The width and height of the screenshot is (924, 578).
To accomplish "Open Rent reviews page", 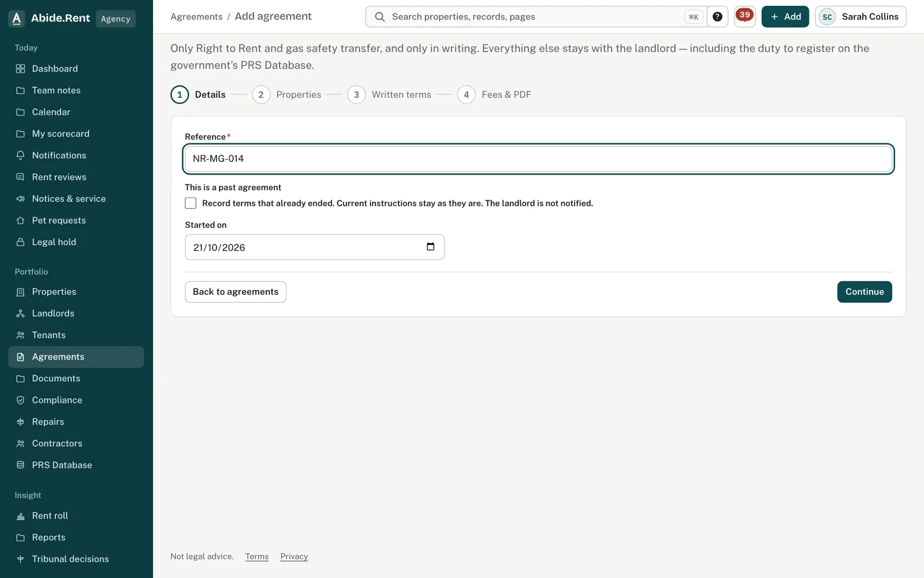I will [76, 177].
